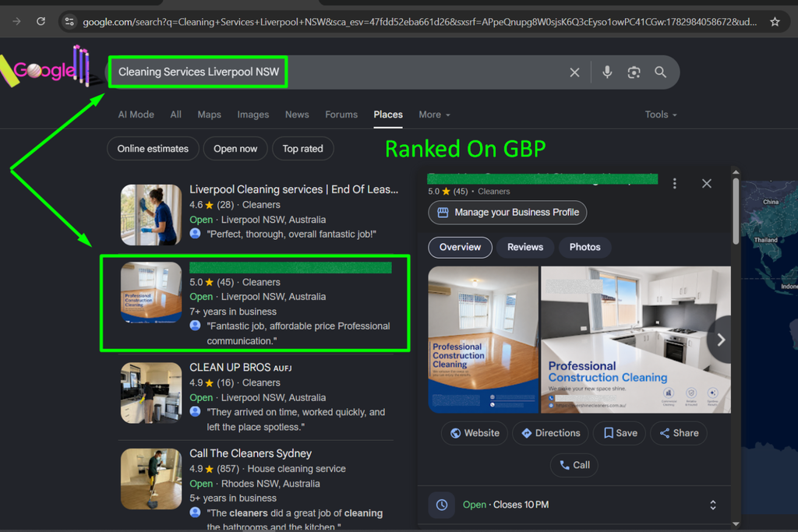Click Manage your Business Profile button
Screen dimensions: 798x532
[x=507, y=212]
